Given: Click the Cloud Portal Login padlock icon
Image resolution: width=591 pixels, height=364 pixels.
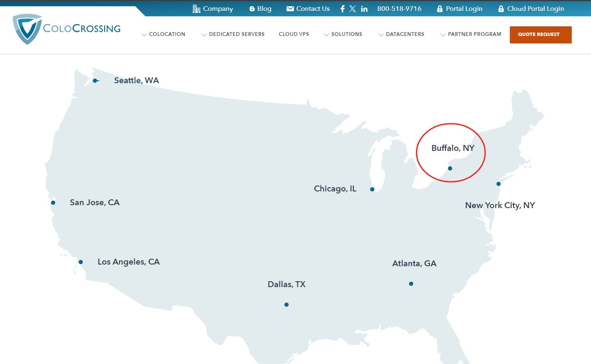Looking at the screenshot, I should coord(501,9).
